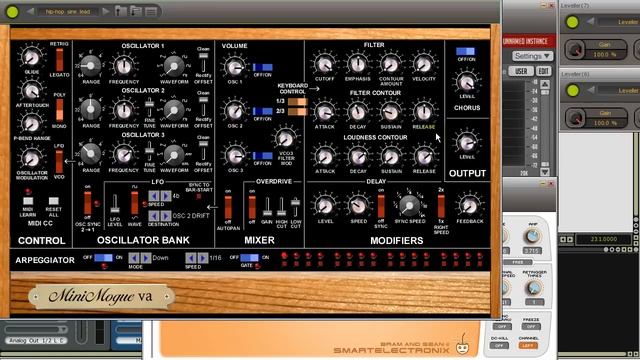Toggle the OSC Sync 2→1 switch
640x360 pixels.
tap(87, 203)
